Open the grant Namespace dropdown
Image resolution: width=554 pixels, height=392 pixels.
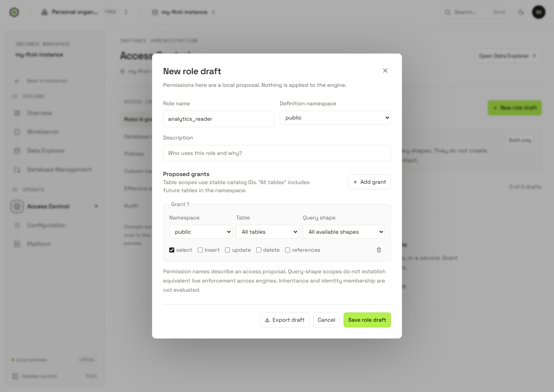tap(201, 232)
